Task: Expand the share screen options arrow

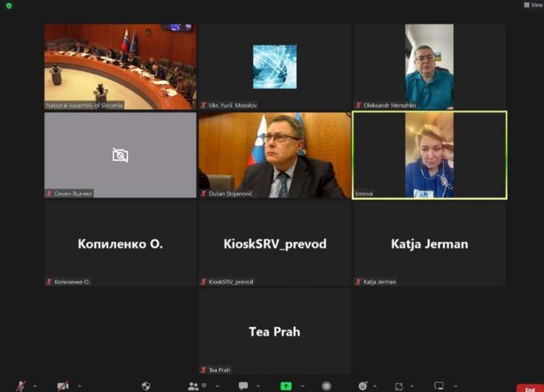Action: pyautogui.click(x=301, y=386)
